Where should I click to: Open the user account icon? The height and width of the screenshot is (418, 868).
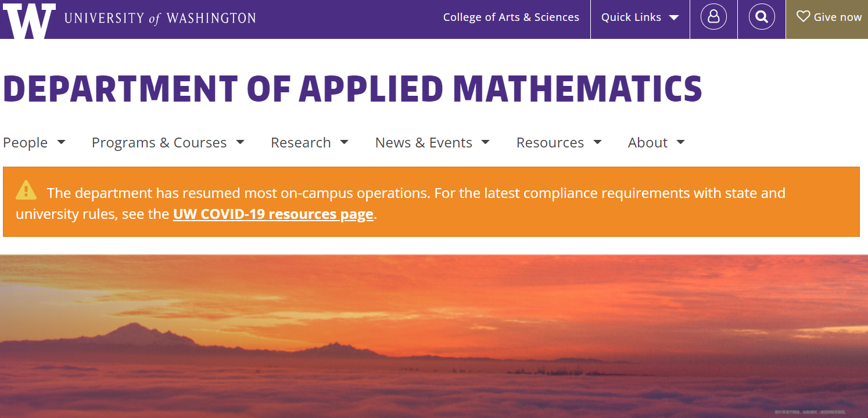tap(713, 17)
